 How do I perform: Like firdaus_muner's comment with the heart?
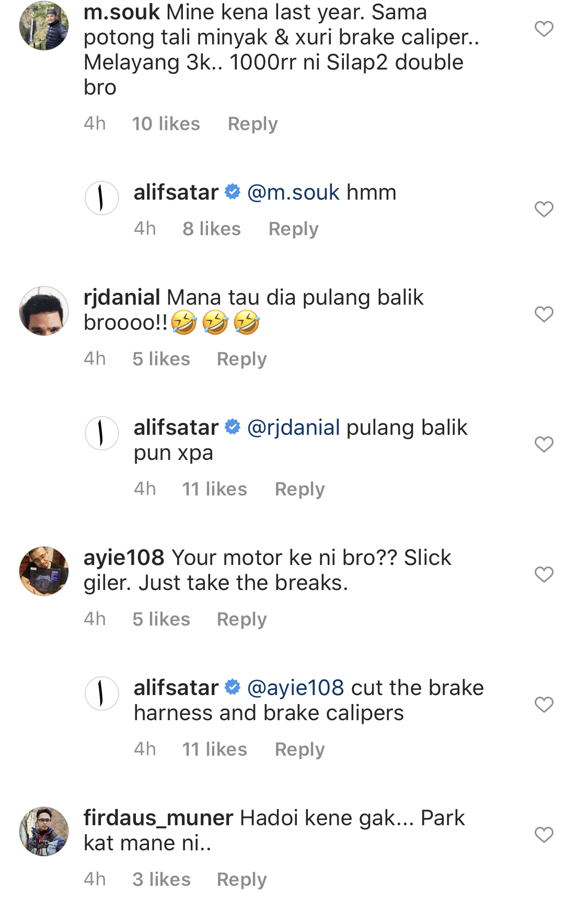(x=544, y=835)
